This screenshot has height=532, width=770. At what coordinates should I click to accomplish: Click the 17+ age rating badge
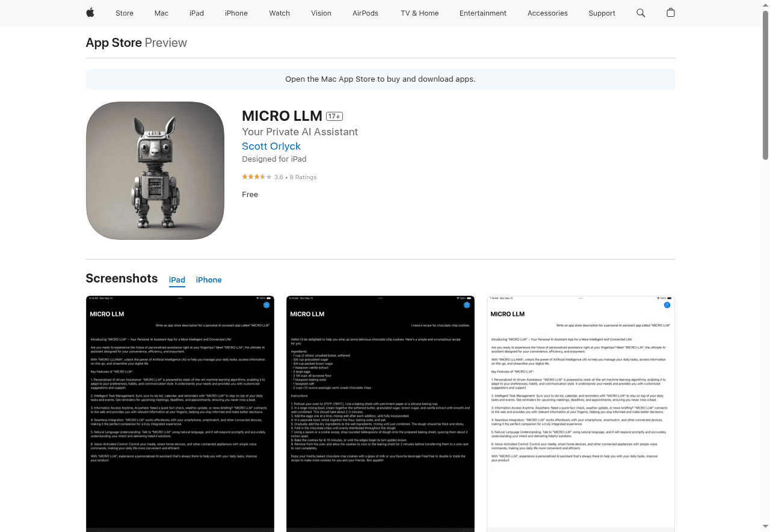point(334,116)
